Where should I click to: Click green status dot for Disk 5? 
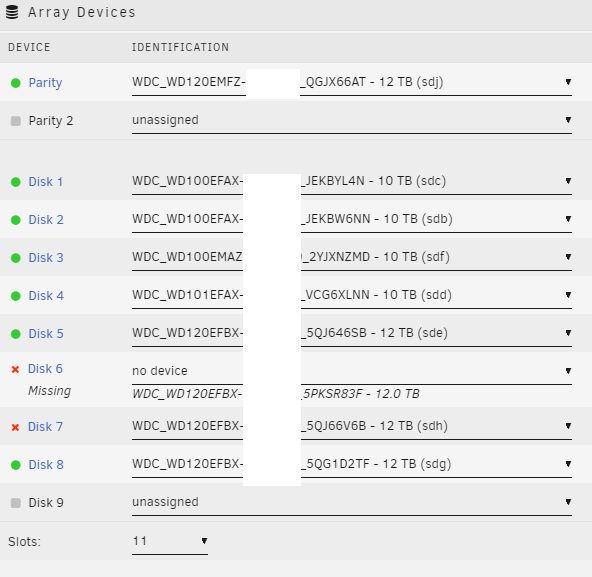pos(15,334)
